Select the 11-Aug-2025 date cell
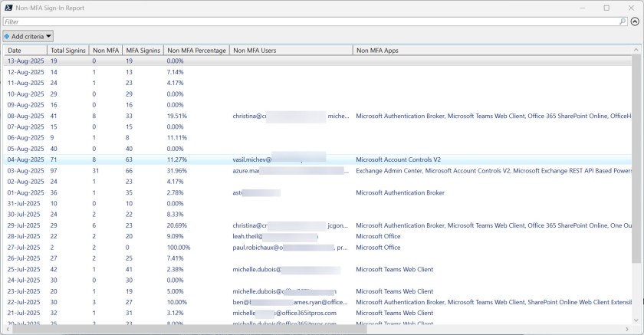The width and height of the screenshot is (644, 335). [x=25, y=83]
